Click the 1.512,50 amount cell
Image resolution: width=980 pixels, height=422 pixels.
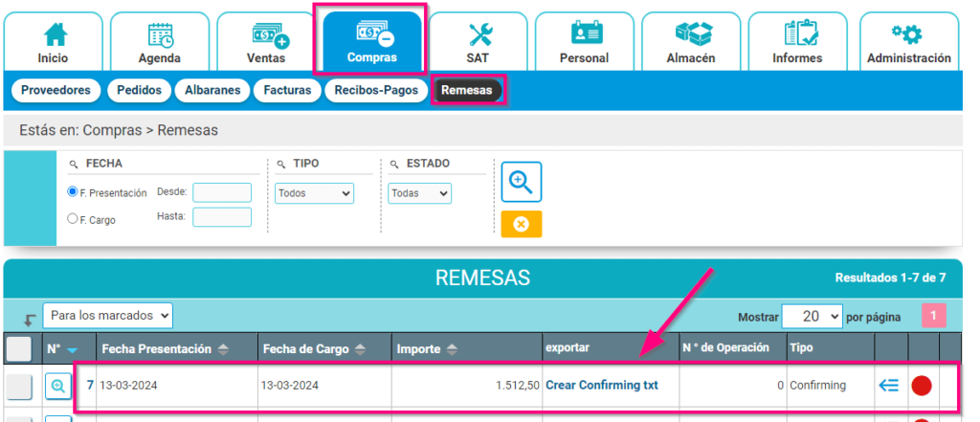pos(467,386)
